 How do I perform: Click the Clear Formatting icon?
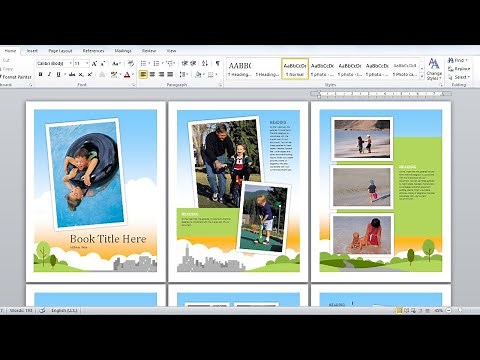131,63
